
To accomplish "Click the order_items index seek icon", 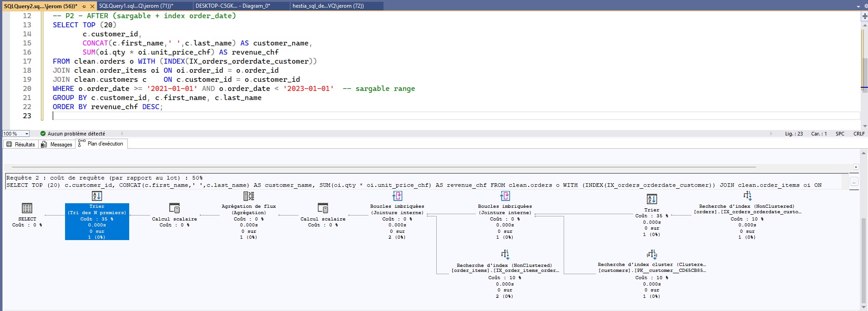I will click(x=505, y=254).
